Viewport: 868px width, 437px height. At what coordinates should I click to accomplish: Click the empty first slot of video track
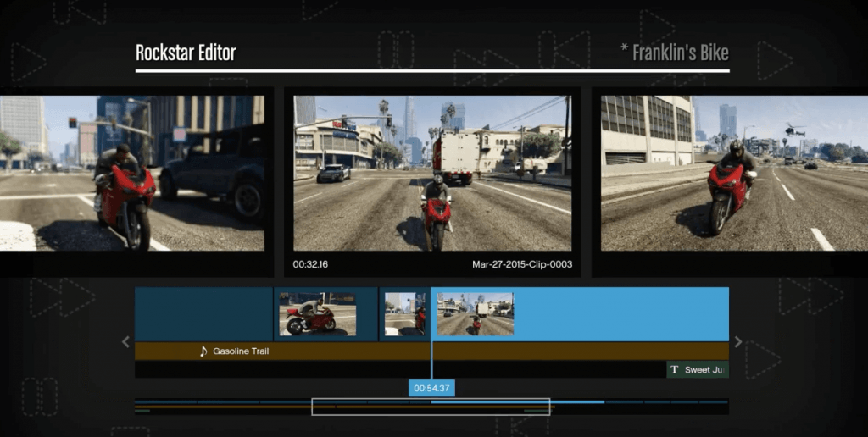pyautogui.click(x=203, y=313)
